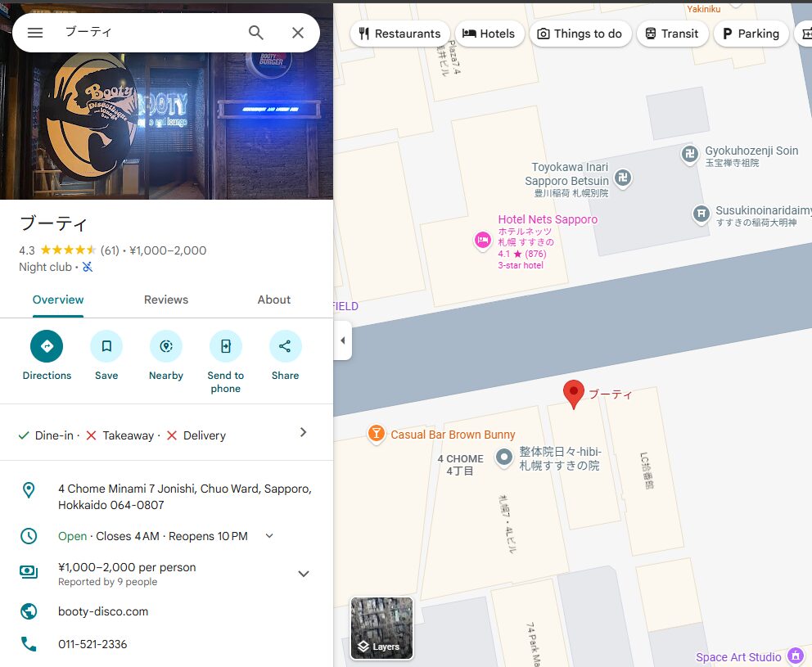Click the Directions icon button

click(47, 346)
